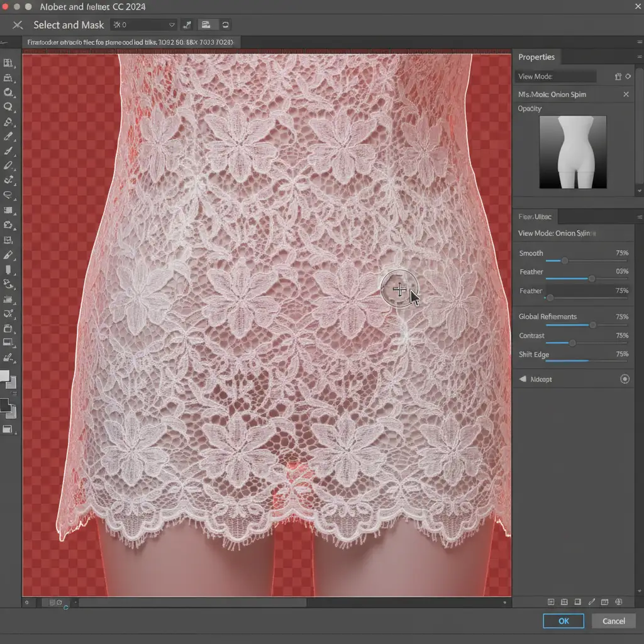Image resolution: width=644 pixels, height=644 pixels.
Task: Switch to the Properties tab
Action: [x=536, y=57]
